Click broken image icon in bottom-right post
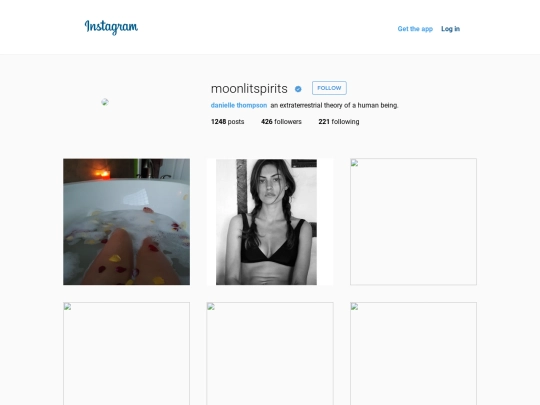The width and height of the screenshot is (540, 405). [355, 307]
